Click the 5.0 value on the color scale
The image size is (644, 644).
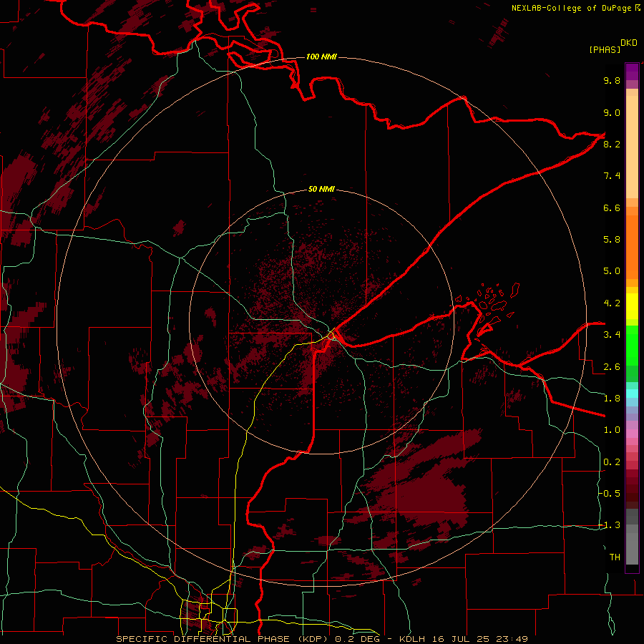click(612, 271)
